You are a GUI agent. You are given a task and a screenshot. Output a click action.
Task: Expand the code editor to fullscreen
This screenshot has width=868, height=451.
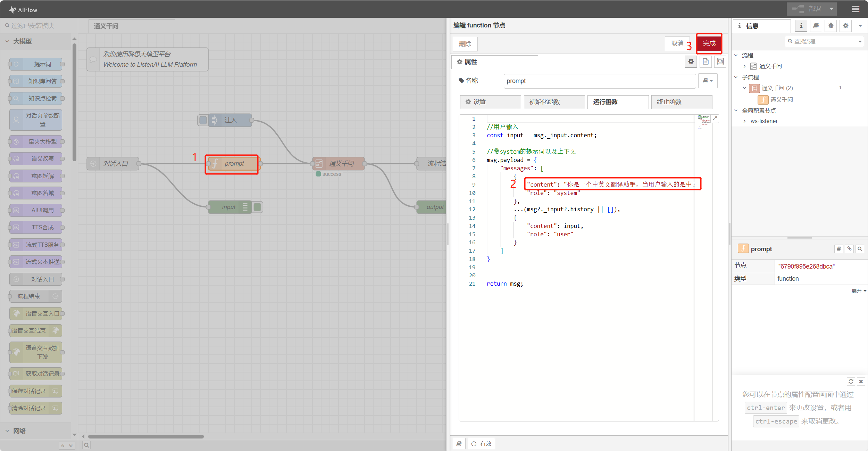coord(715,119)
